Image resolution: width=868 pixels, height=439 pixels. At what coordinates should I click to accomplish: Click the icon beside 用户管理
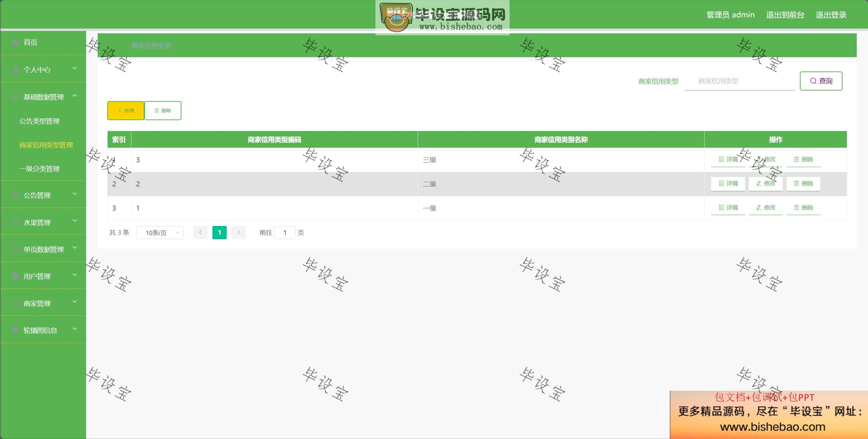15,276
